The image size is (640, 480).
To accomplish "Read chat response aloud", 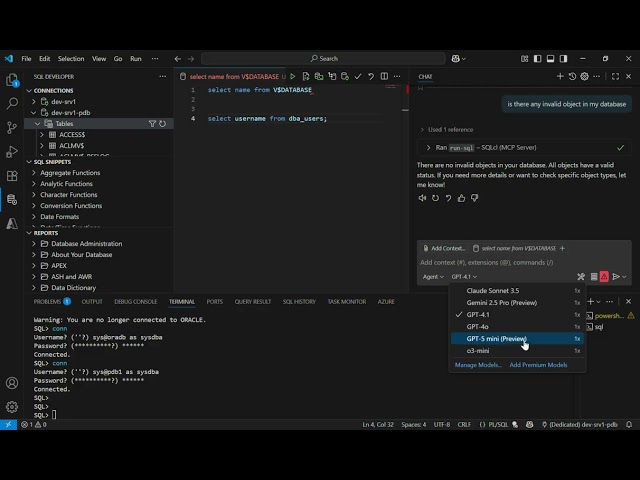I will (x=422, y=198).
